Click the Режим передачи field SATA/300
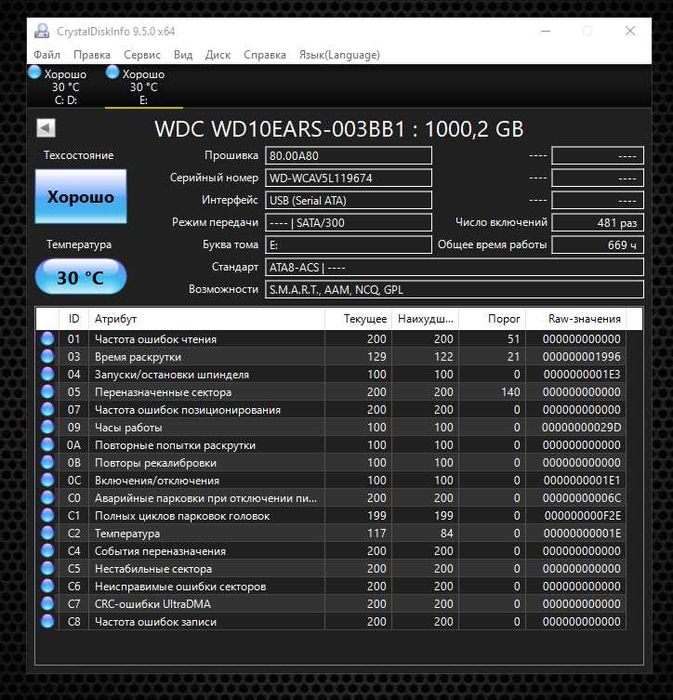Viewport: 673px width, 700px height. tap(349, 222)
